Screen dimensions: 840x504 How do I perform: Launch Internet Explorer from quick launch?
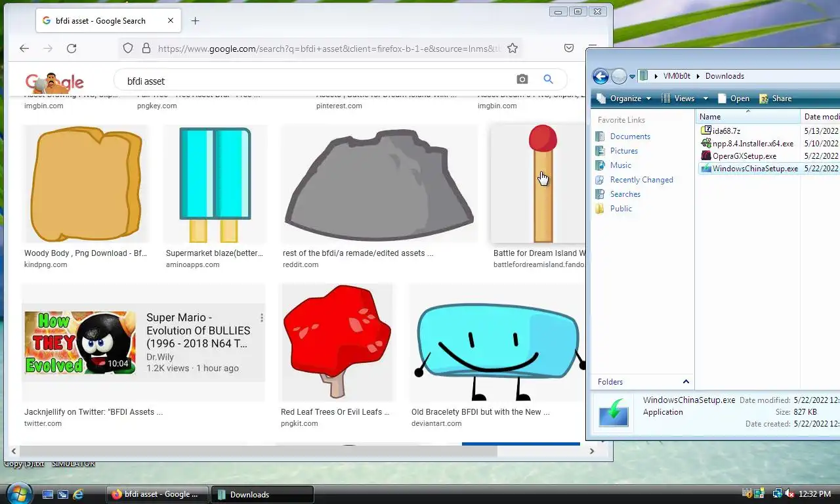(x=79, y=494)
